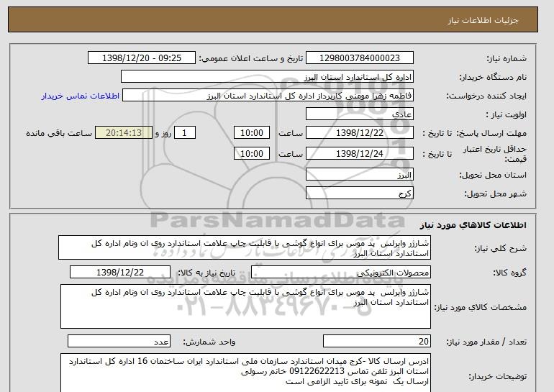
Task: Click the توضیحات خریدار label
Action: click(x=498, y=377)
